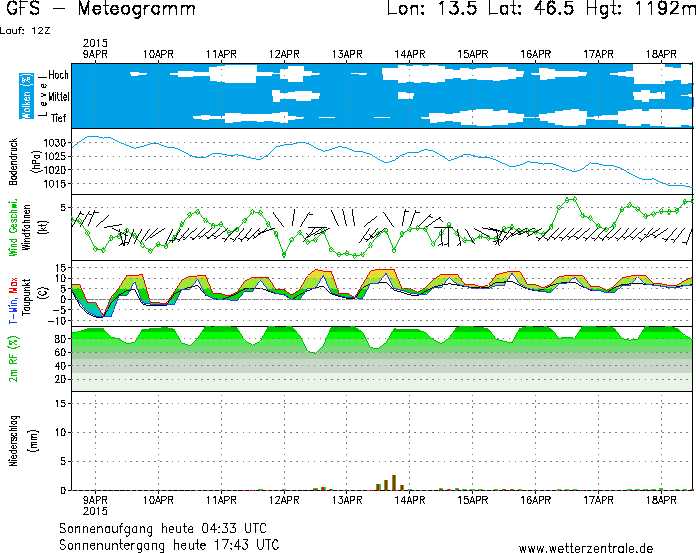
Task: Click the '(kt)' wind unit label
Action: click(43, 227)
